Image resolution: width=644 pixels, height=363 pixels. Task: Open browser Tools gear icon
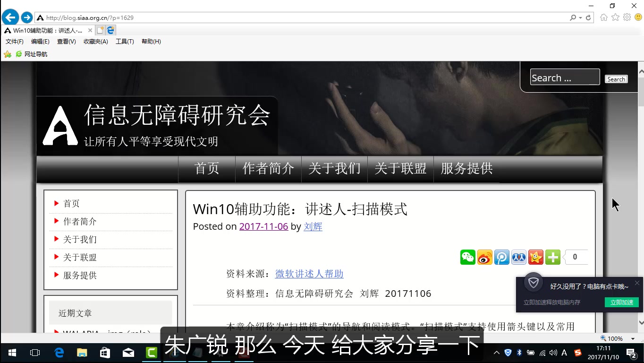tap(627, 17)
